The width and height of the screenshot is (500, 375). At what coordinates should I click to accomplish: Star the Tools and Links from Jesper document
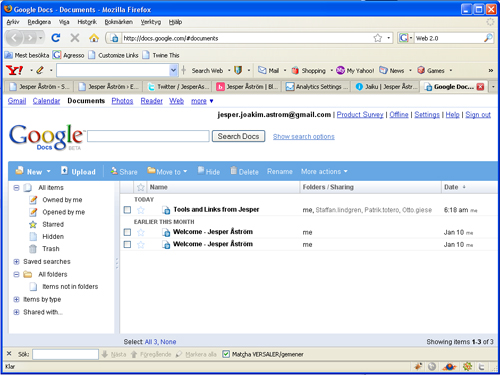(141, 210)
